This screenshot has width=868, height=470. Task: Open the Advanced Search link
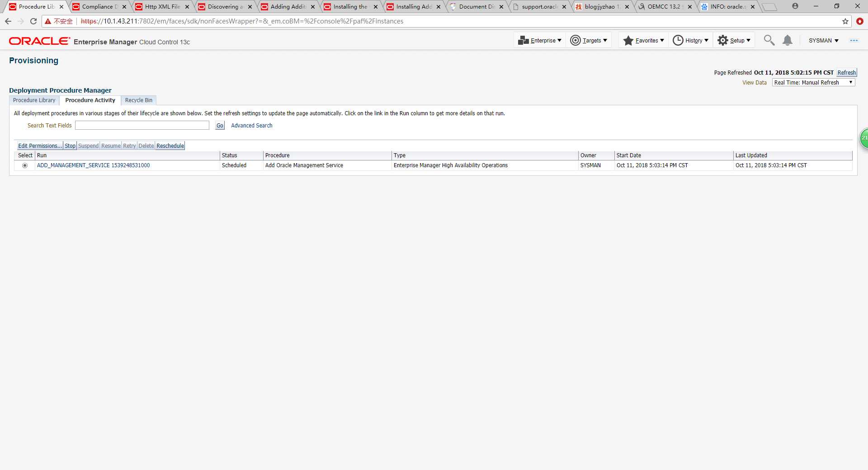pyautogui.click(x=252, y=126)
